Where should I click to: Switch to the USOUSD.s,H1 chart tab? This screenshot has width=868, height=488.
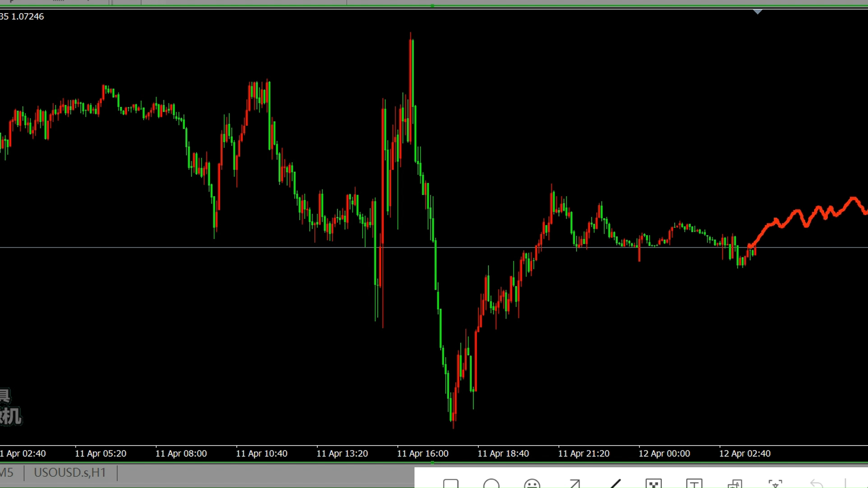click(70, 473)
